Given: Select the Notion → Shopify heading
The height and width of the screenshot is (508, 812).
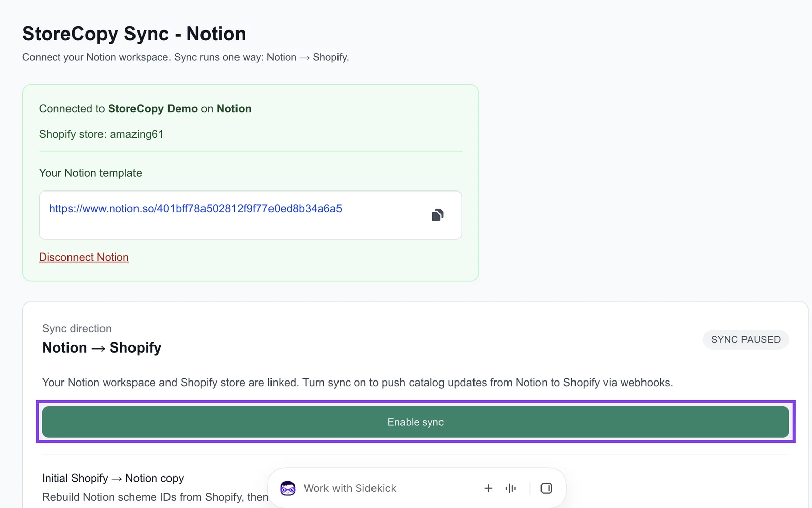Looking at the screenshot, I should (101, 347).
